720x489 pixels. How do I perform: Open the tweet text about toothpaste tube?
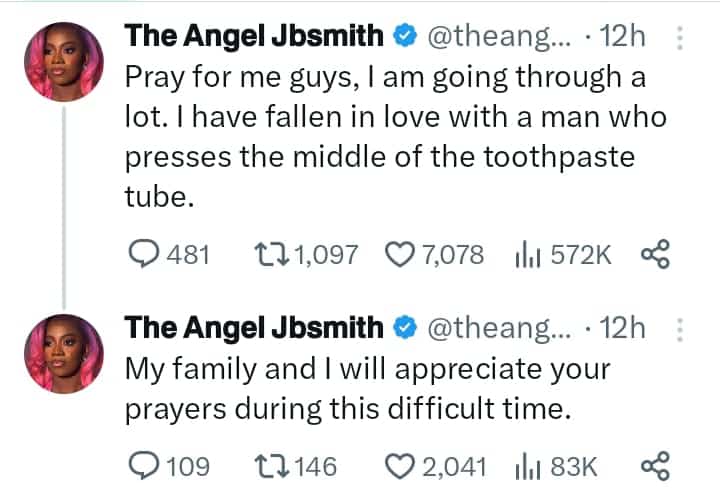point(390,136)
